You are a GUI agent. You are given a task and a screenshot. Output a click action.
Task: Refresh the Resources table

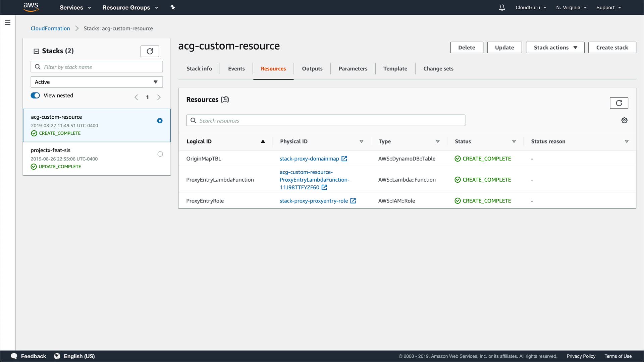[619, 103]
